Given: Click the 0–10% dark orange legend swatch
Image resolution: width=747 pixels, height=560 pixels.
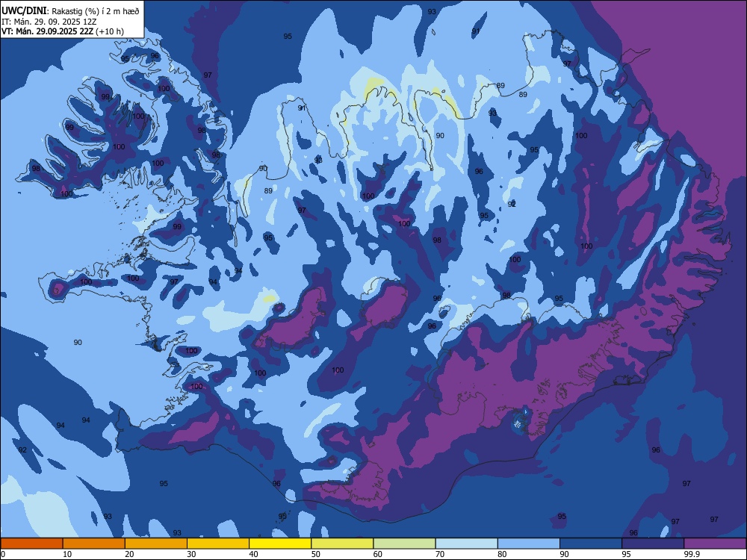Looking at the screenshot, I should coord(31,544).
